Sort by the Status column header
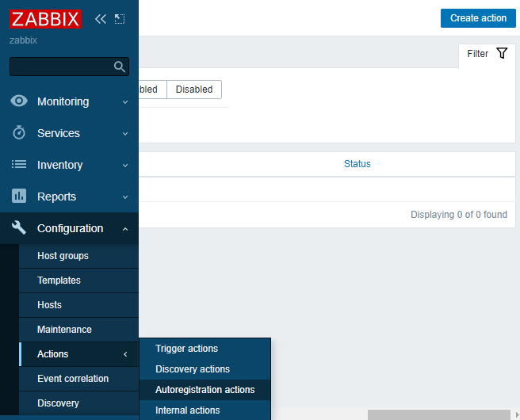The height and width of the screenshot is (420, 520). [x=357, y=164]
